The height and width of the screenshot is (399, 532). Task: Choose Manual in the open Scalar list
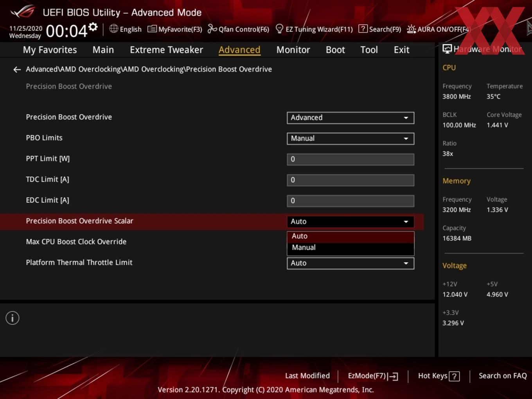pyautogui.click(x=350, y=248)
